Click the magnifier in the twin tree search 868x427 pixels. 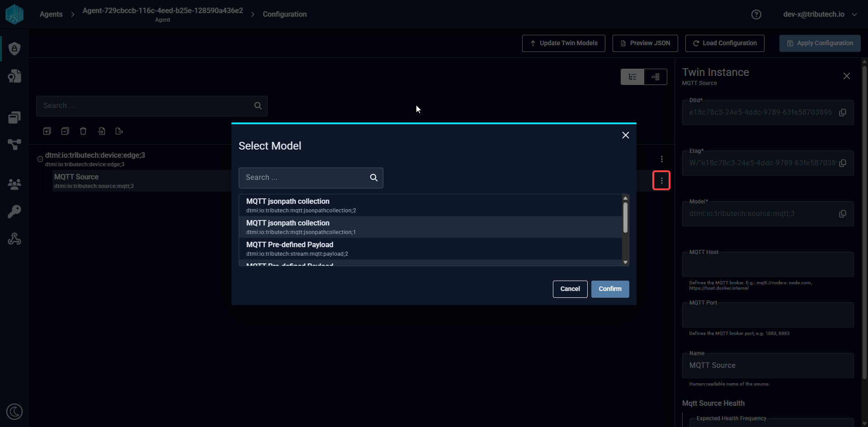pos(258,106)
